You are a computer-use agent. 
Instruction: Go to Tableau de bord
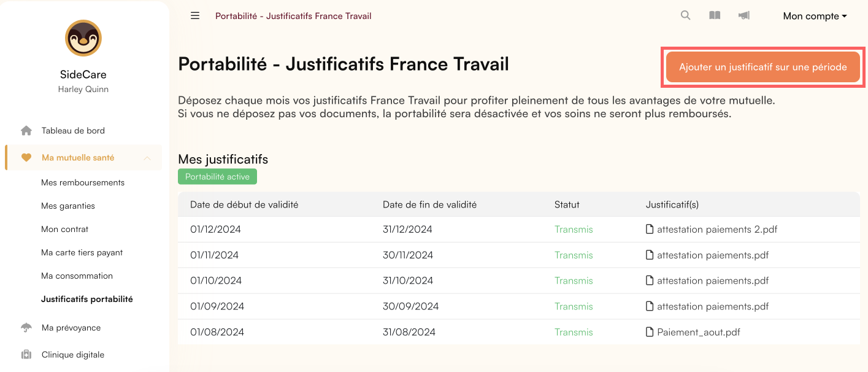point(73,131)
